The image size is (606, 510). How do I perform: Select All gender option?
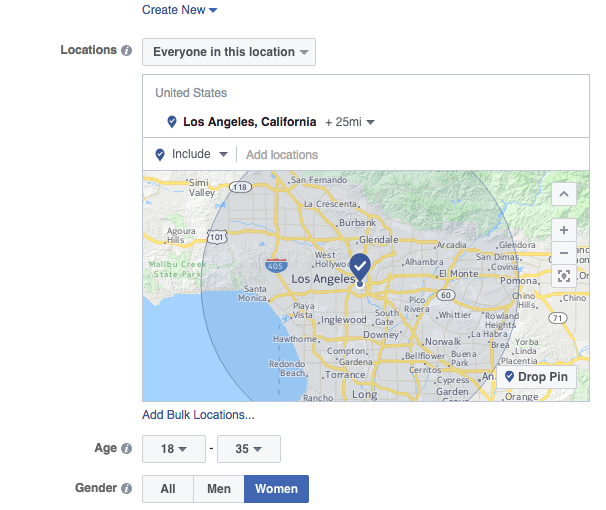coord(168,489)
